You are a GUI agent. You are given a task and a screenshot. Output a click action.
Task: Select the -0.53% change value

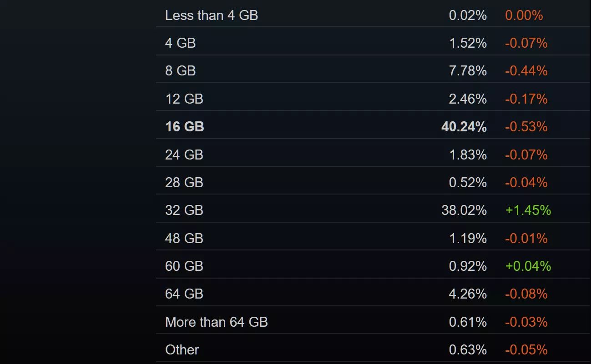coord(526,127)
